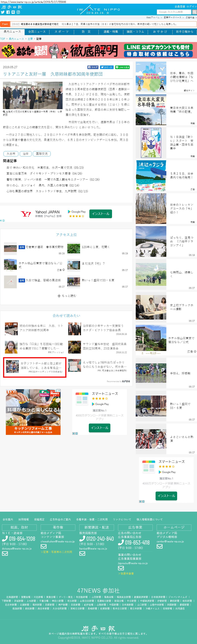Click the search magnifier button
The image size is (197, 644).
[194, 12]
